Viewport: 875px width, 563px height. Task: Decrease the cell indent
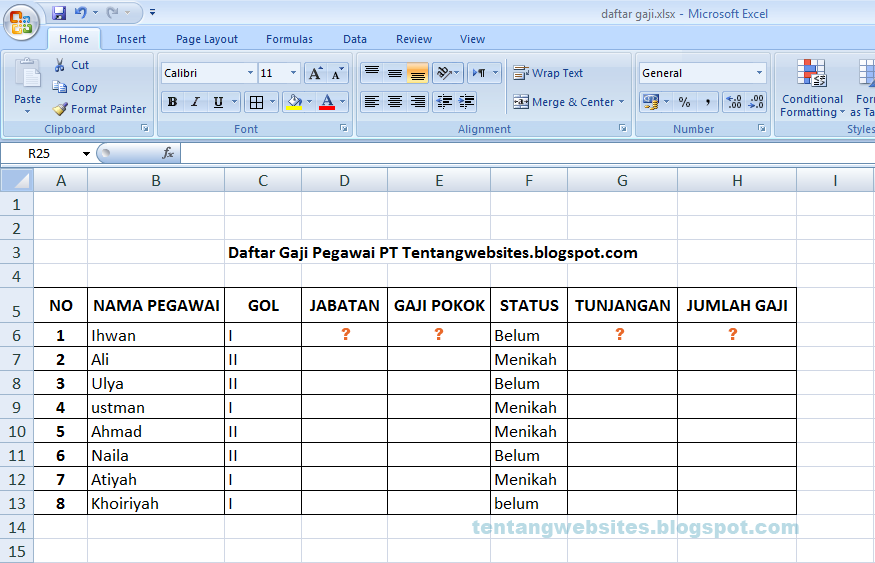coord(444,102)
